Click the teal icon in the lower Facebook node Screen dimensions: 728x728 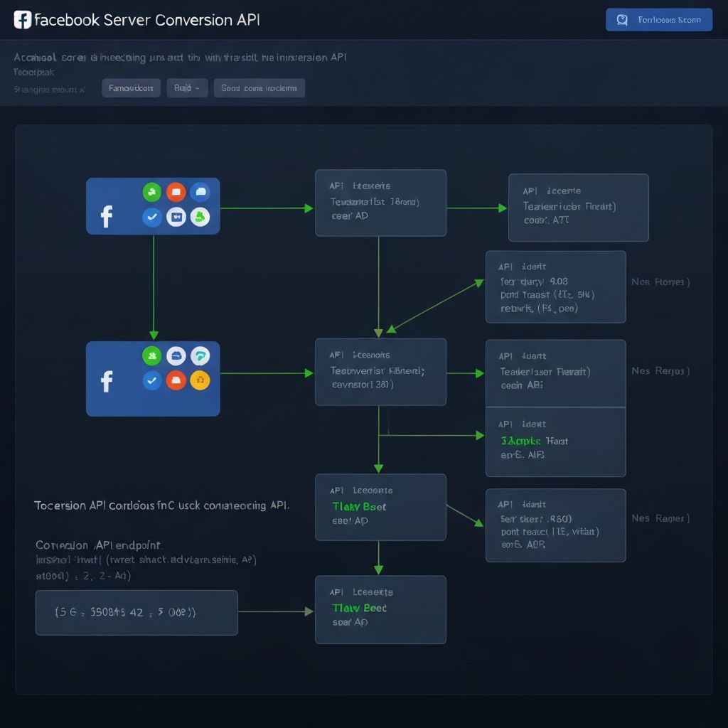pyautogui.click(x=200, y=356)
